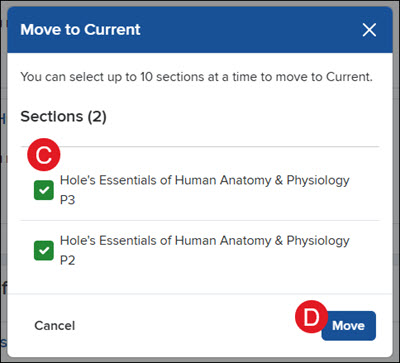The image size is (400, 363).
Task: Click the dimmed background left of dialog
Action: point(3,181)
